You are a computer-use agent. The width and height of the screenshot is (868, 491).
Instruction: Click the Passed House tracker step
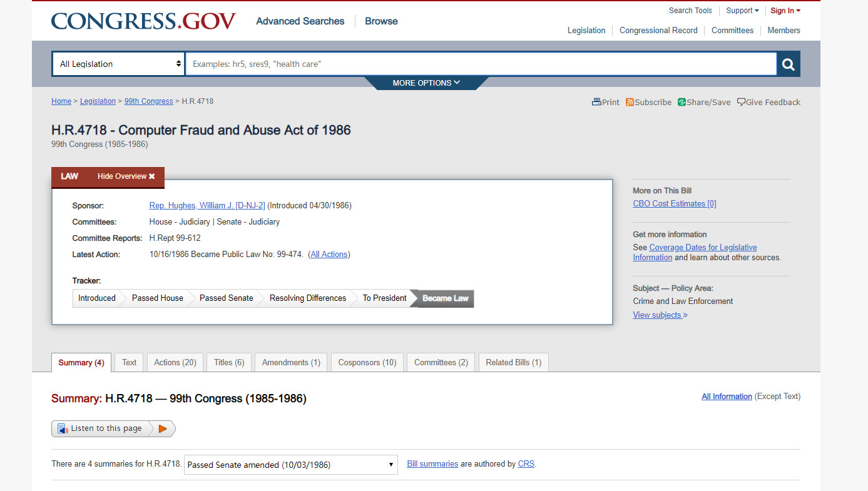point(158,298)
